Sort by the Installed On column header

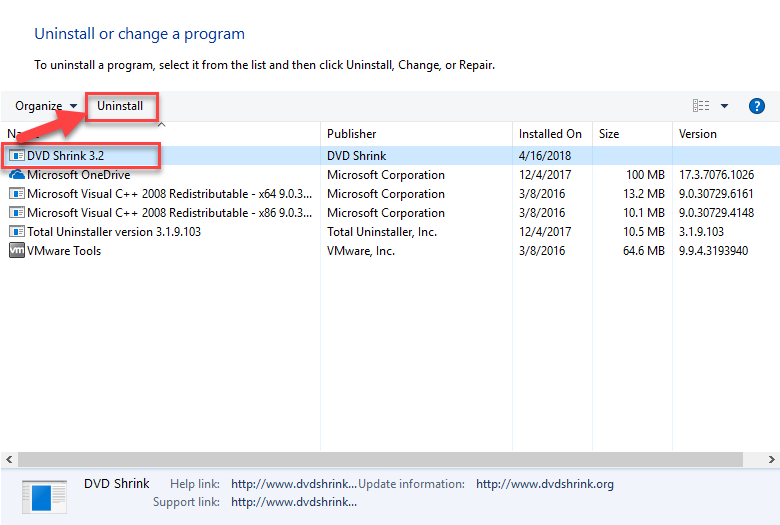pyautogui.click(x=550, y=134)
